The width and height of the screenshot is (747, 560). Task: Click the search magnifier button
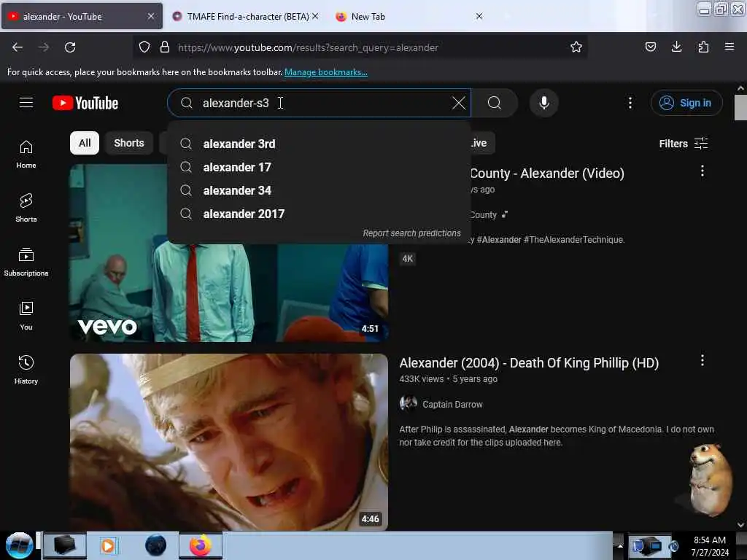point(495,103)
